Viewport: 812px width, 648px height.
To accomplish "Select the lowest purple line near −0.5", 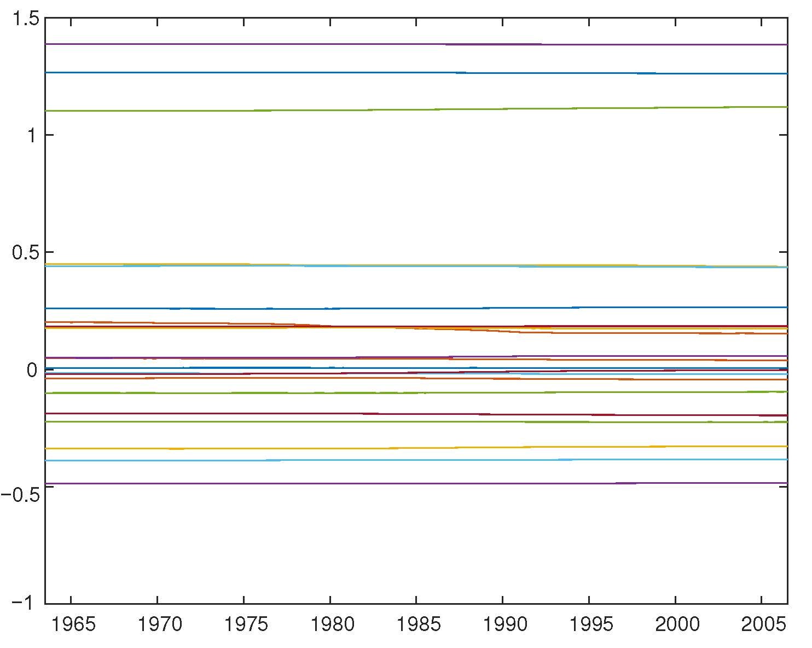I will pyautogui.click(x=416, y=483).
